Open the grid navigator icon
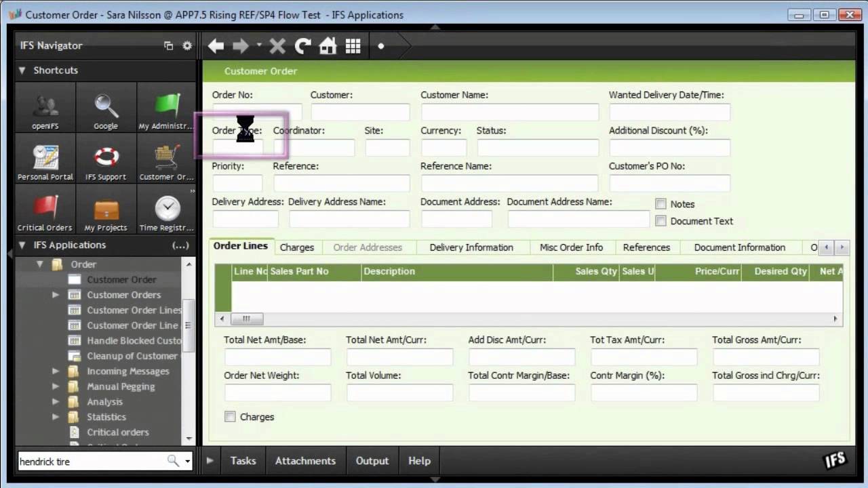The width and height of the screenshot is (868, 488). (x=353, y=45)
